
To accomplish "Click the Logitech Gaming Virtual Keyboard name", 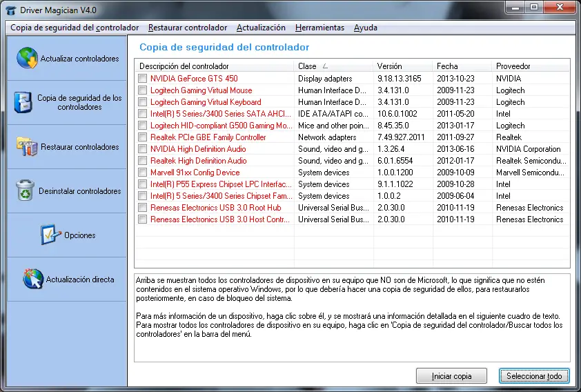I will point(206,102).
